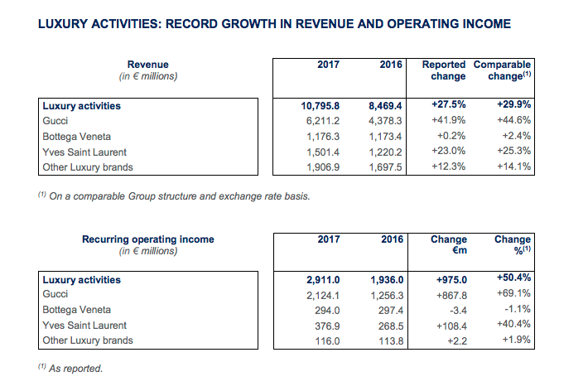The image size is (588, 391).
Task: Click the comparable Group structure footnote
Action: [x=174, y=195]
